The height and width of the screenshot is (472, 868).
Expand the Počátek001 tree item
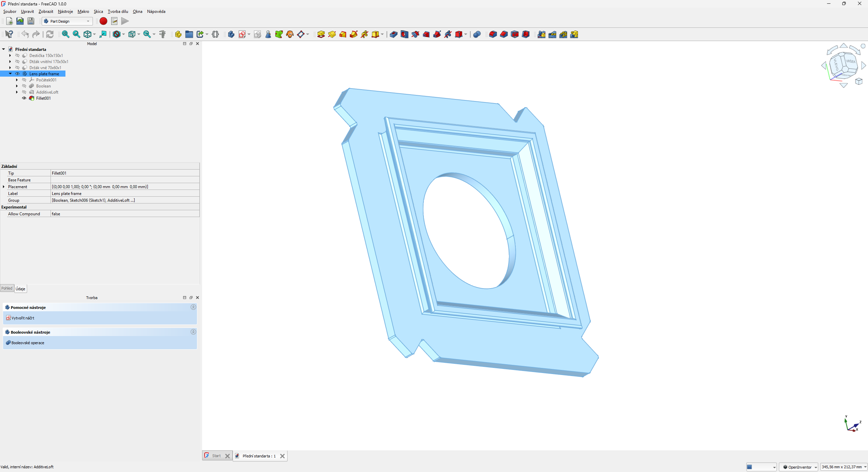pos(17,80)
